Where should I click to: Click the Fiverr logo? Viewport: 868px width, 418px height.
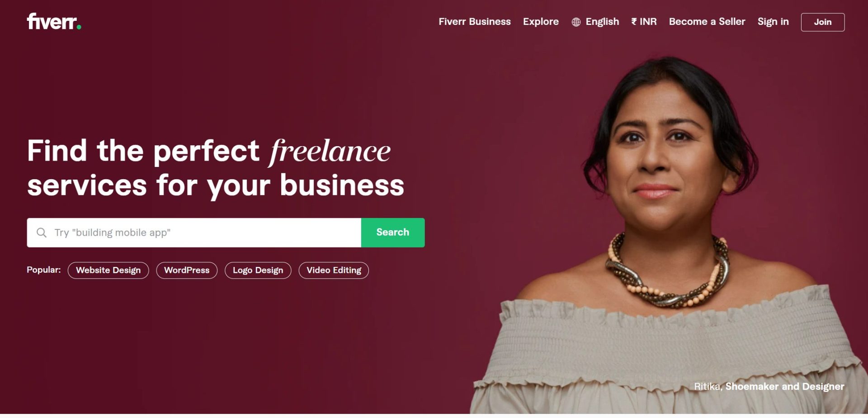pyautogui.click(x=54, y=22)
